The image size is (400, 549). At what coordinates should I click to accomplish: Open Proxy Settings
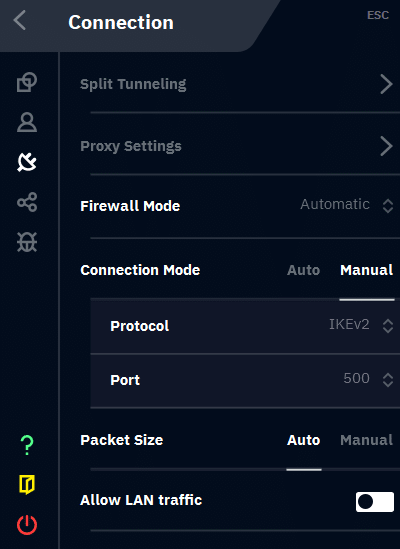coord(240,146)
